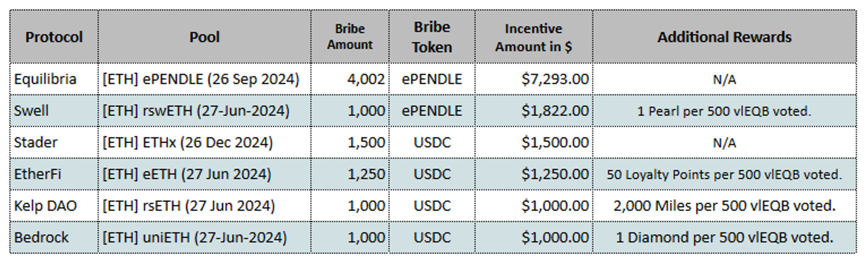Select the Bribe Token header cell
The height and width of the screenshot is (265, 868).
(432, 37)
